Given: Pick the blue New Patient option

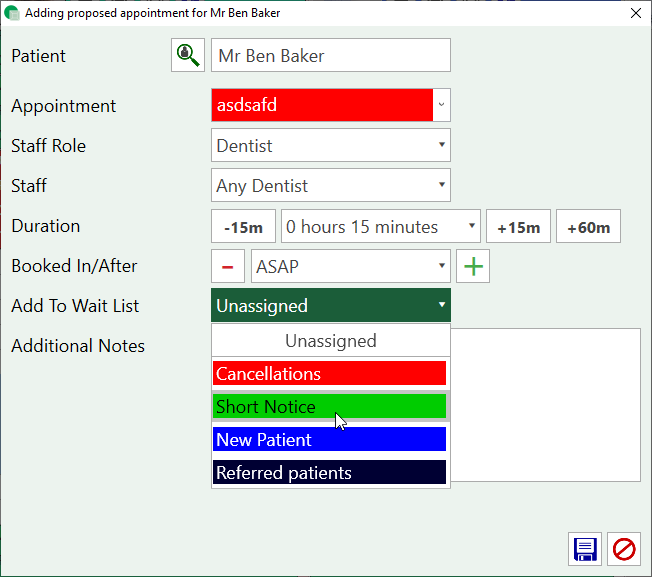Looking at the screenshot, I should pyautogui.click(x=329, y=440).
